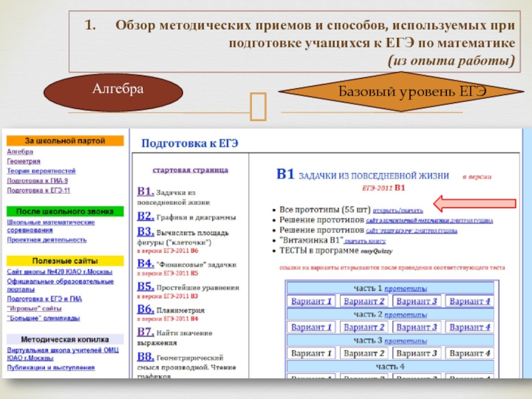Click the После школьного звонка header
Image resolution: width=532 pixels, height=399 pixels.
tap(65, 211)
